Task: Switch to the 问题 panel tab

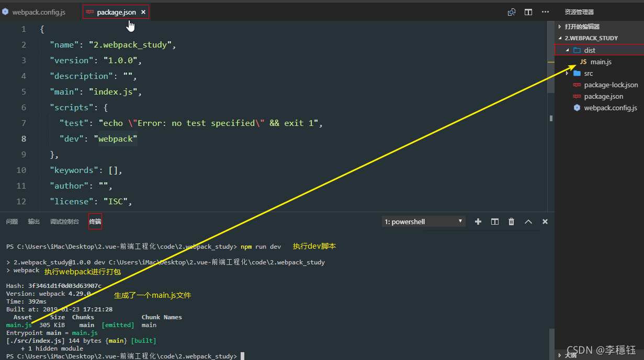Action: coord(12,222)
